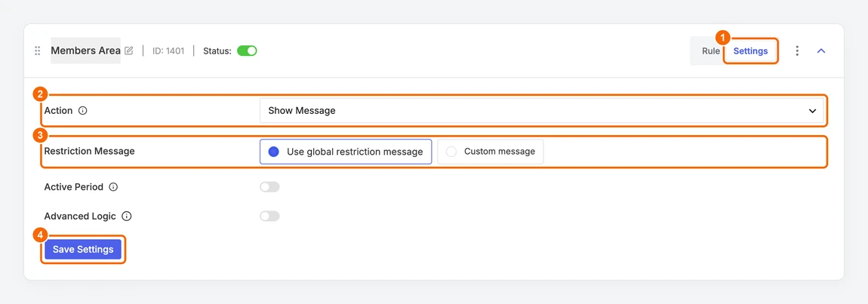
Task: Open the three-dot more options menu
Action: click(x=797, y=51)
